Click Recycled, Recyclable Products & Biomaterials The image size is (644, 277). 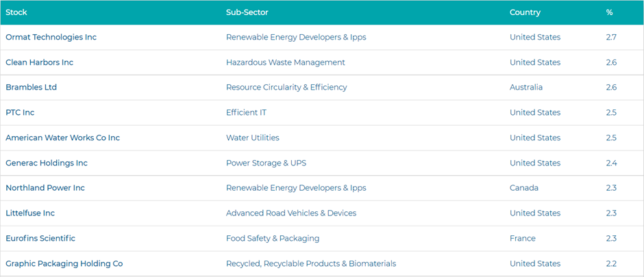[x=311, y=264]
